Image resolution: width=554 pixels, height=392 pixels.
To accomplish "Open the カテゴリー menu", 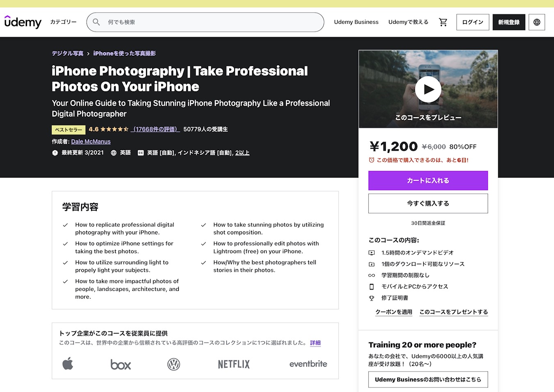I will coord(64,22).
